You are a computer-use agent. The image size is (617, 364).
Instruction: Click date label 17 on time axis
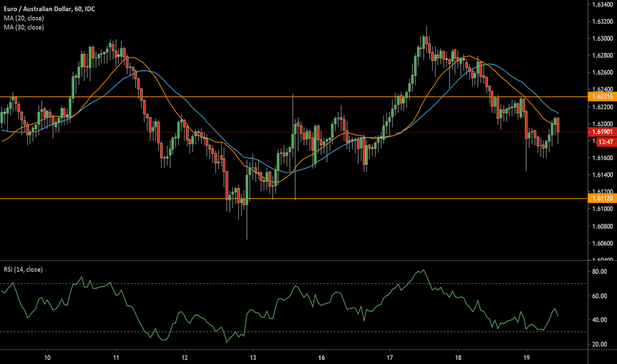(x=390, y=357)
